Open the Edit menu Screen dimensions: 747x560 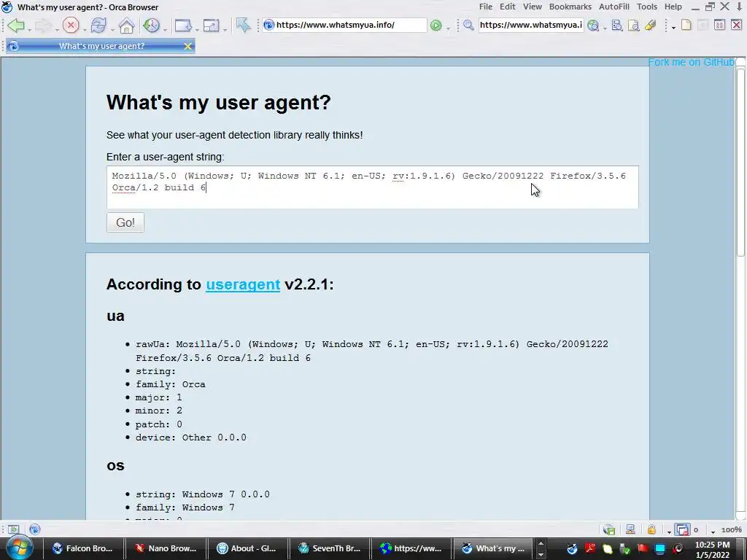508,7
